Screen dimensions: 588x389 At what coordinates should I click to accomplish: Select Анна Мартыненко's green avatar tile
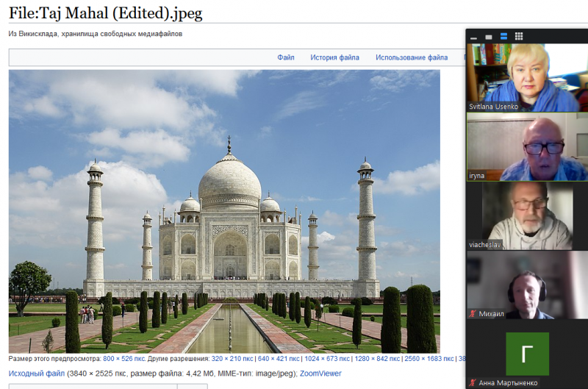(527, 354)
